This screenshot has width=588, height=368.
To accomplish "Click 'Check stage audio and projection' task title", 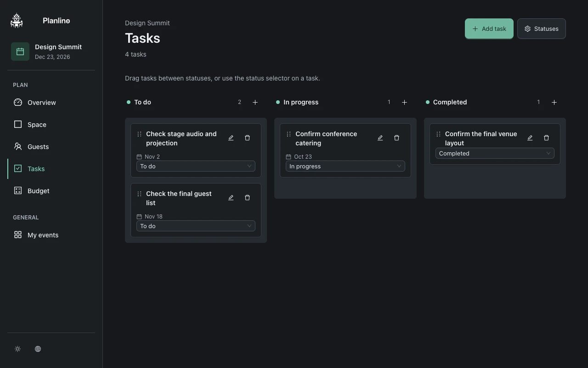I will [181, 138].
